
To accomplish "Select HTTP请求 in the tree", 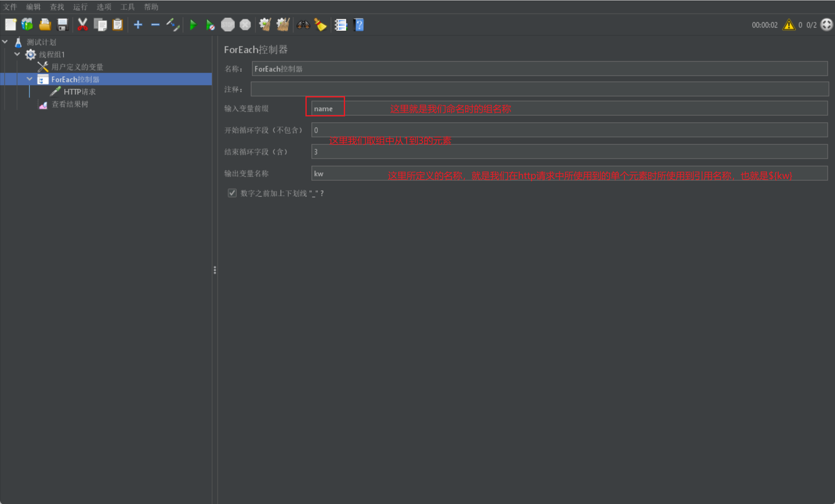I will click(x=79, y=92).
